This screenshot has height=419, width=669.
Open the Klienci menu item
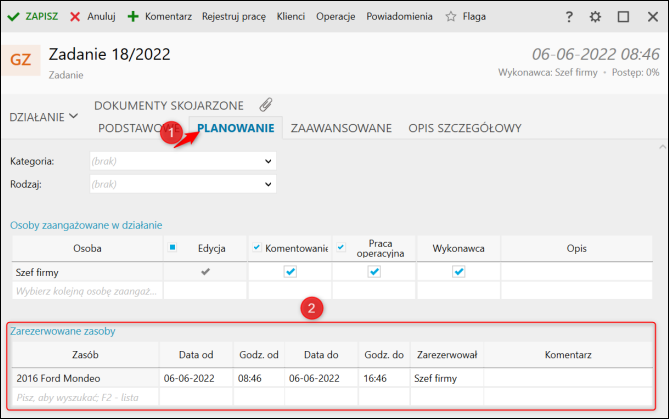(291, 17)
